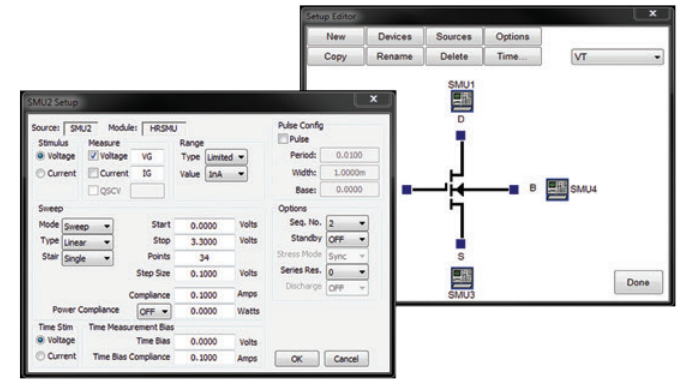Click the MOSFET transistor symbol
682x385 pixels.
456,190
